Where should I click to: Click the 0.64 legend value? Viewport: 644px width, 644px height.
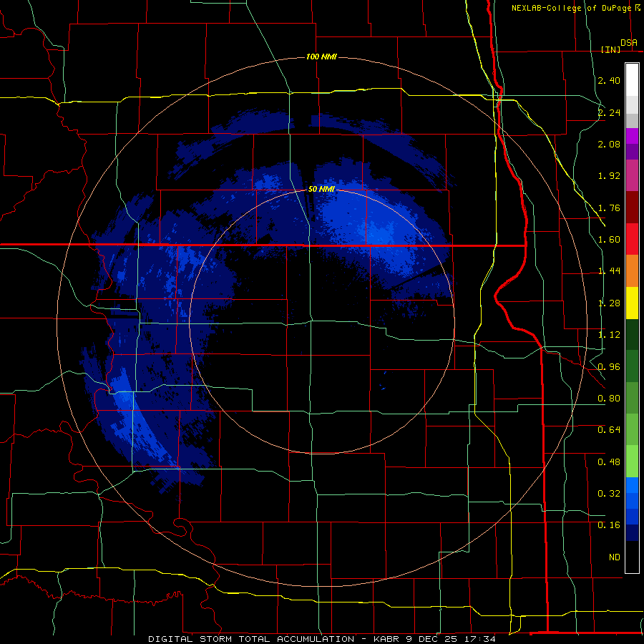pos(609,430)
